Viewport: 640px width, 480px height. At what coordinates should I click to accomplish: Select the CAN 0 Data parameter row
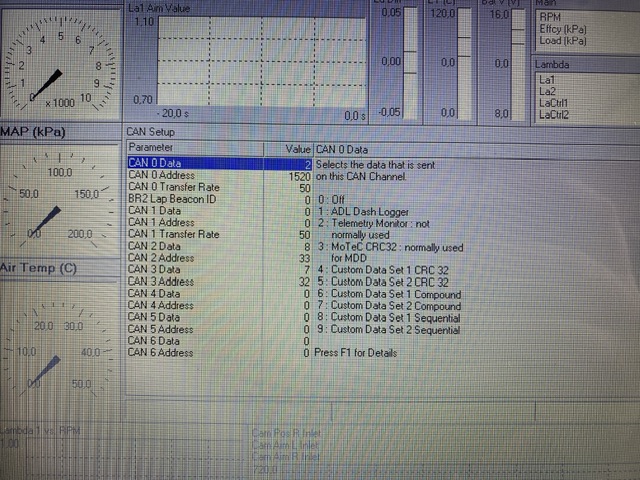(x=220, y=163)
